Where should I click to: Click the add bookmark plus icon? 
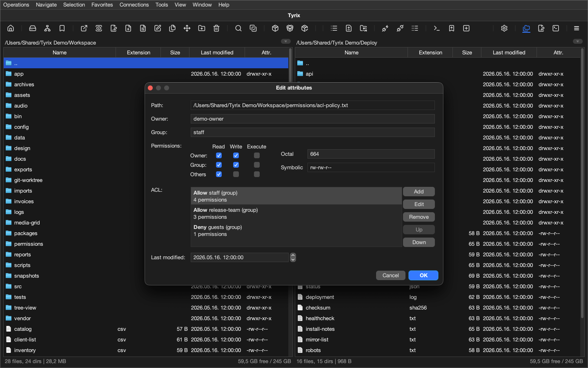pyautogui.click(x=452, y=28)
